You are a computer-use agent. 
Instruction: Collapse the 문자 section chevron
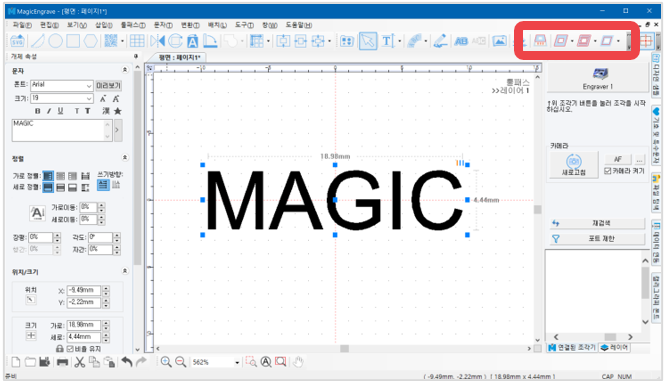125,69
